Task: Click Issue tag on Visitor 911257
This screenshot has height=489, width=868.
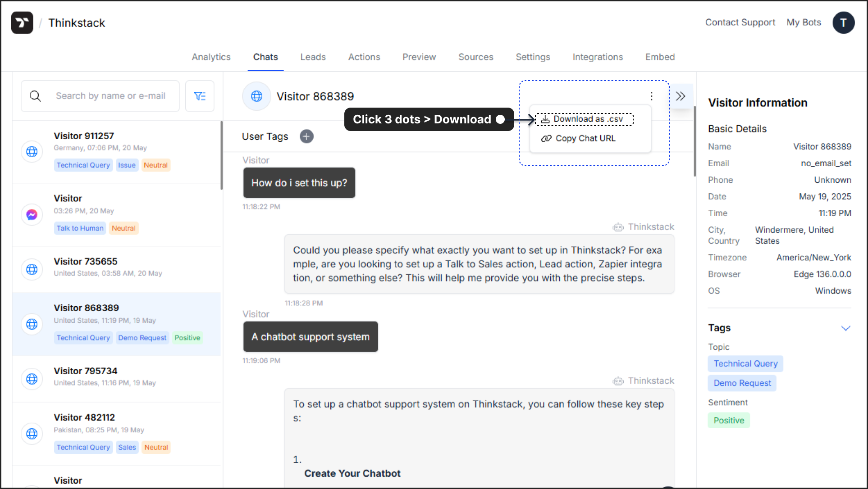Action: (x=127, y=165)
